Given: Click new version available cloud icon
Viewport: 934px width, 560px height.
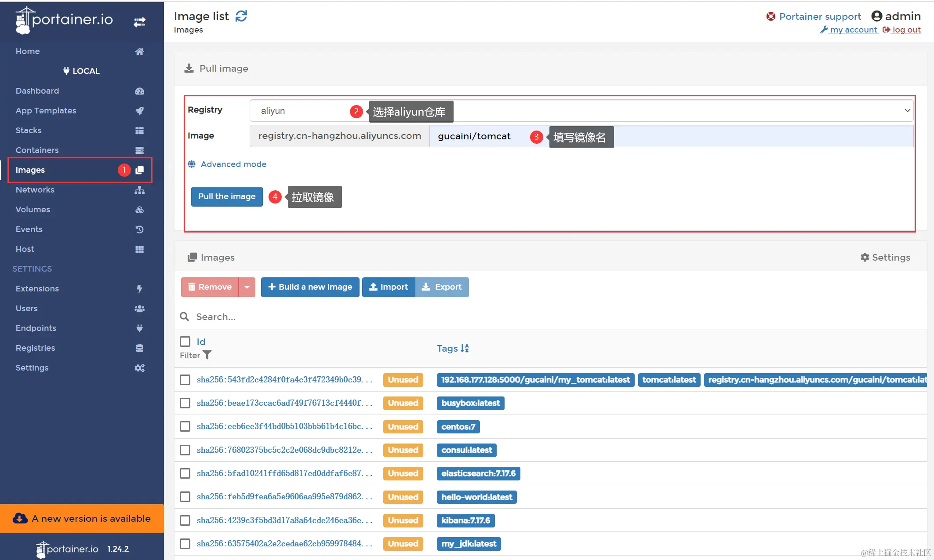Looking at the screenshot, I should click(20, 518).
